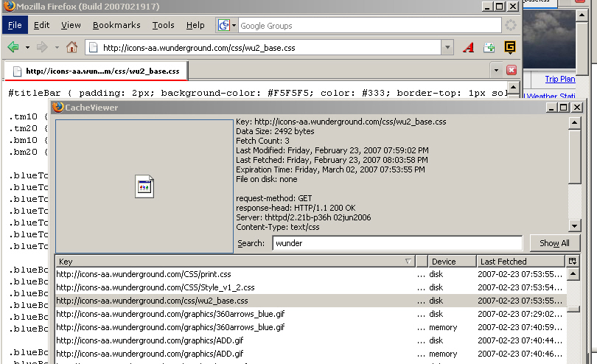Viewport: 597px width, 364px height.
Task: Click the Trip Plan link in background window
Action: 559,79
